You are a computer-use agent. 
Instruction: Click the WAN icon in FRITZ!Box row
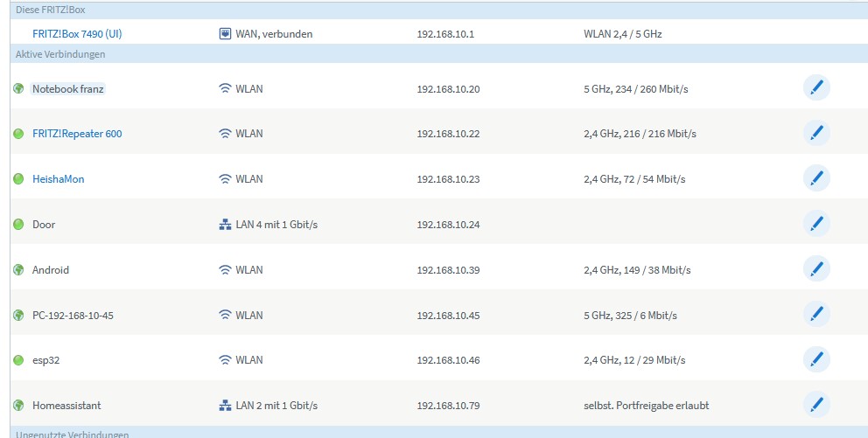(225, 34)
